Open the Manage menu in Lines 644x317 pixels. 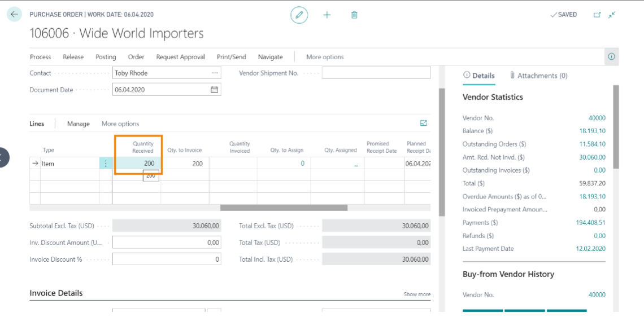pyautogui.click(x=78, y=124)
